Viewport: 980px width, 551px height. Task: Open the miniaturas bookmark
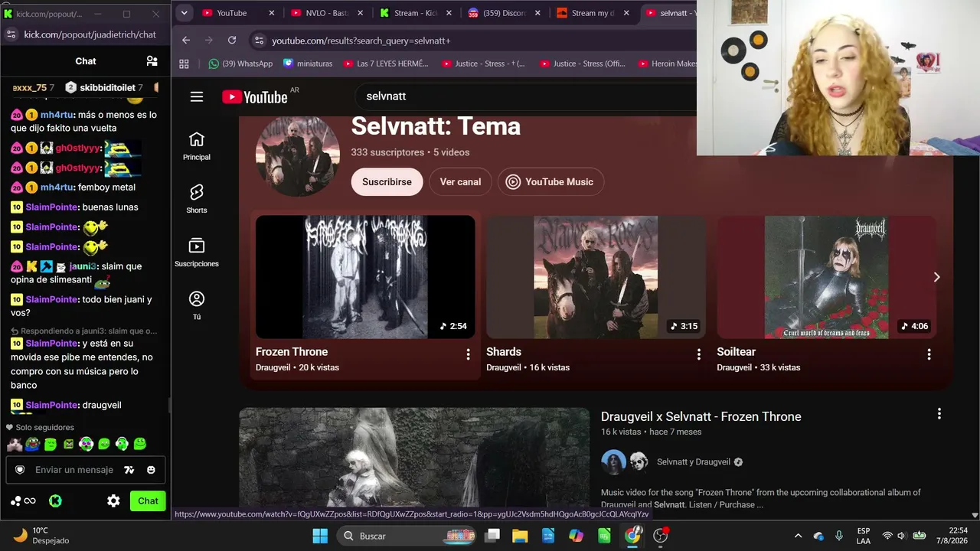click(308, 64)
